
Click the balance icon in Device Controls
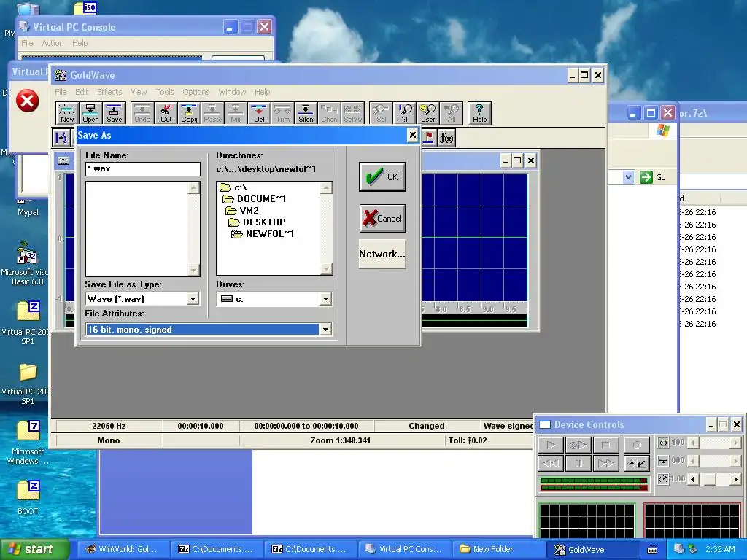click(663, 461)
